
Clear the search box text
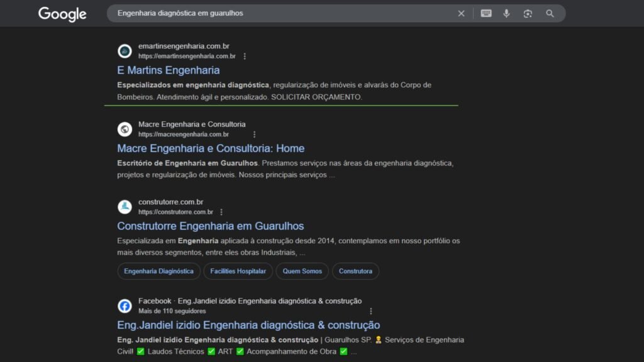click(461, 13)
